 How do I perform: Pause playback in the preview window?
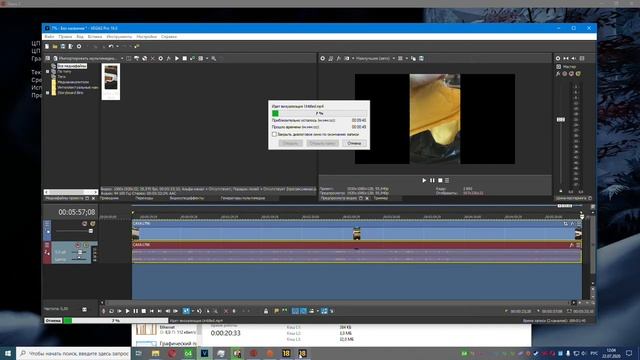[x=432, y=180]
